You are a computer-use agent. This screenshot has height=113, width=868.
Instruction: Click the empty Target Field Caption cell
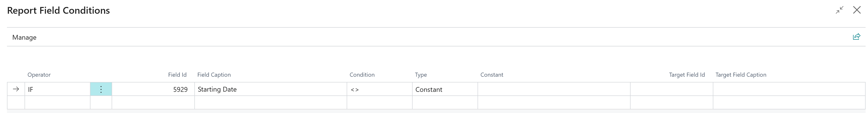point(788,89)
